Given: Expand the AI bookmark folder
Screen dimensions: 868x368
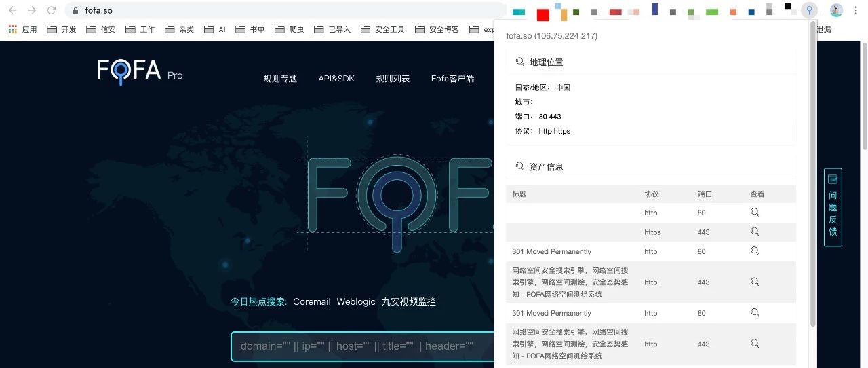Looking at the screenshot, I should (215, 29).
